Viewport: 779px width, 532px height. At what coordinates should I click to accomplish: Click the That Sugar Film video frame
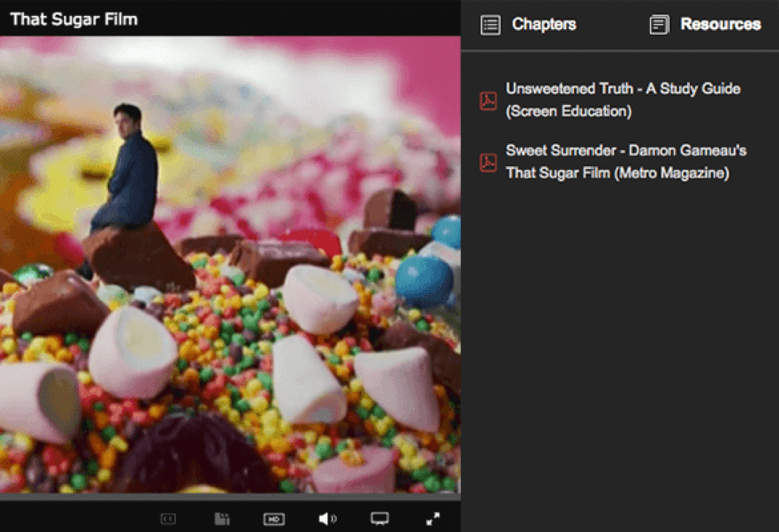(x=230, y=265)
